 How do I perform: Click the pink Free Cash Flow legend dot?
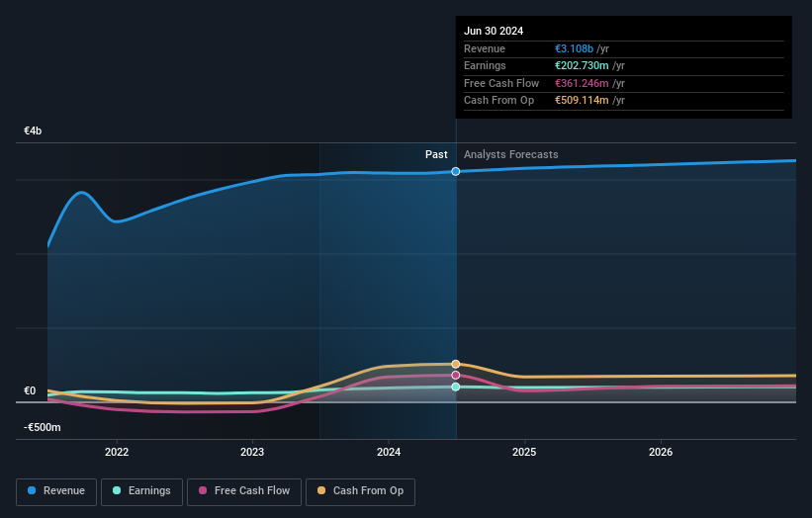click(x=203, y=490)
